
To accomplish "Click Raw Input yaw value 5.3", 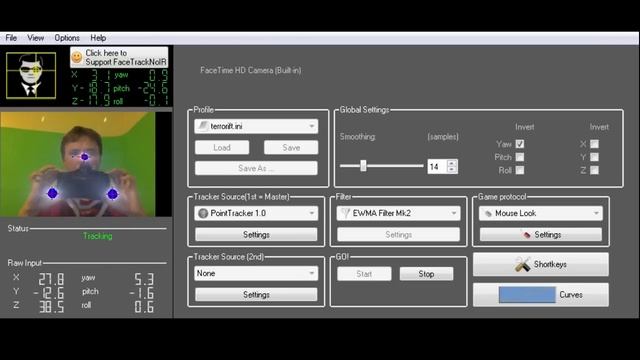I will coord(144,279).
